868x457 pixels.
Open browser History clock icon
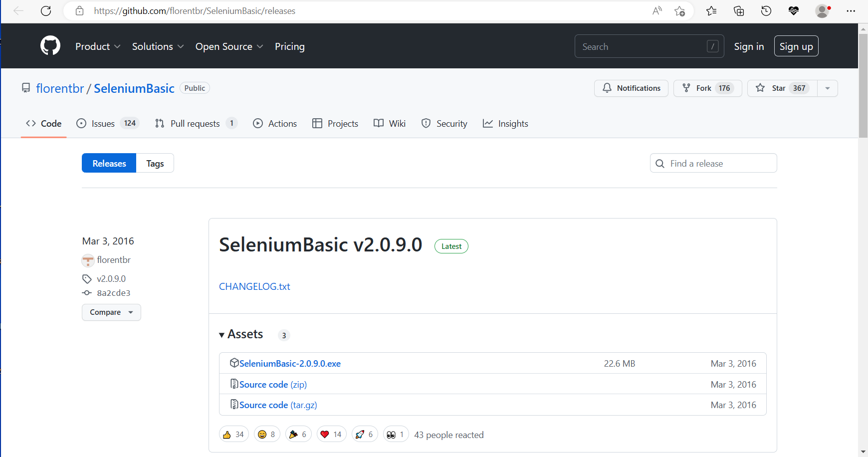tap(766, 11)
